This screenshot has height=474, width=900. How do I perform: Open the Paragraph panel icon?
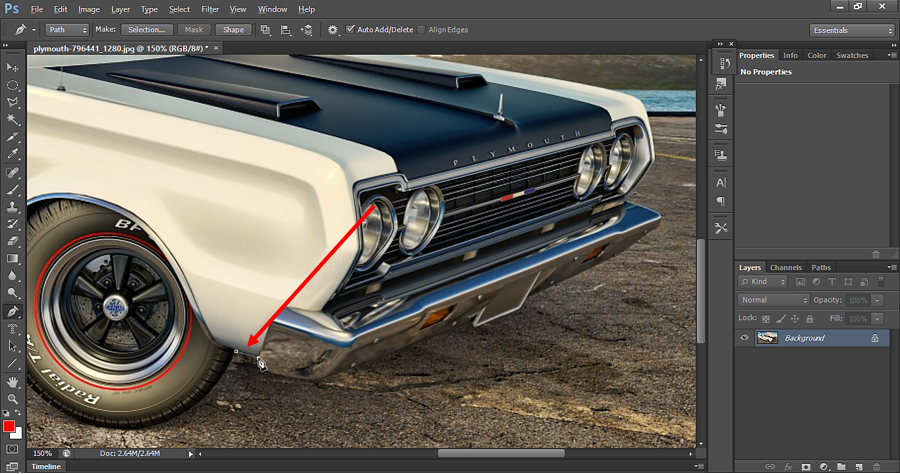(721, 201)
